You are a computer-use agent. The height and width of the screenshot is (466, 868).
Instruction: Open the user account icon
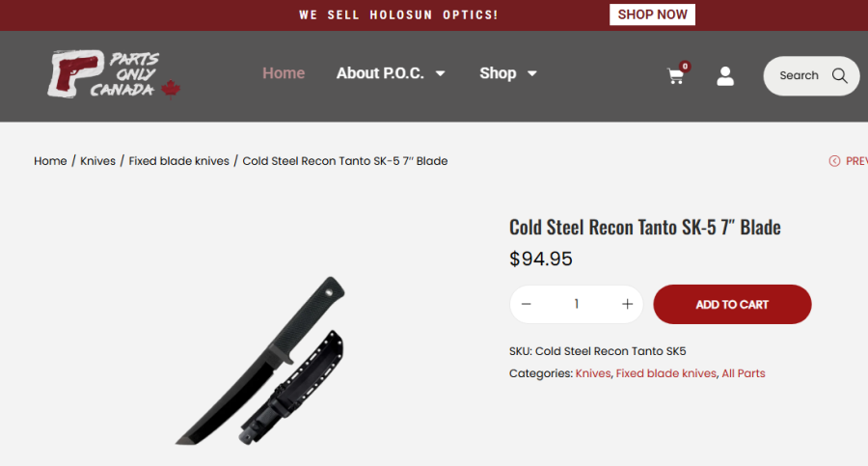725,76
